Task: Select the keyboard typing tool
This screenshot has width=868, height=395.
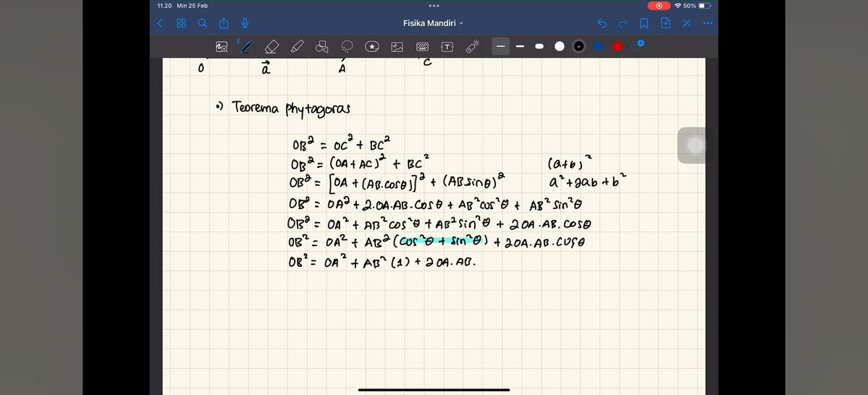Action: tap(422, 47)
